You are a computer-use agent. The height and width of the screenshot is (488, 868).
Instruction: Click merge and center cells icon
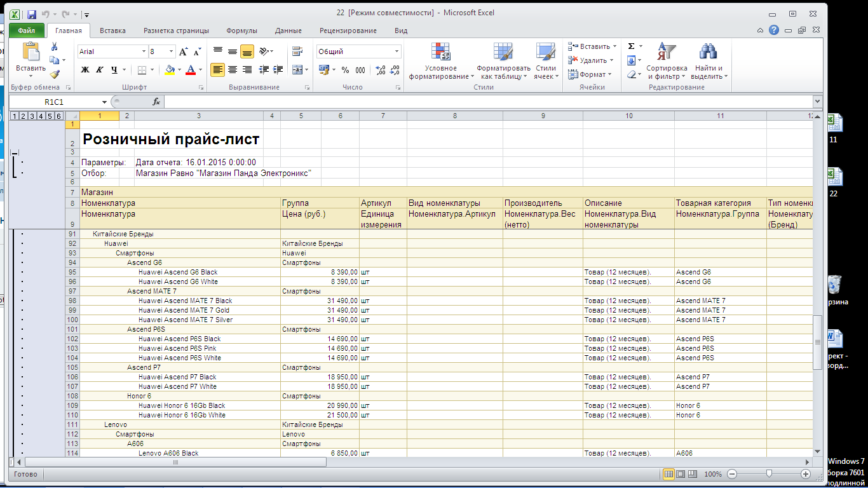(297, 70)
